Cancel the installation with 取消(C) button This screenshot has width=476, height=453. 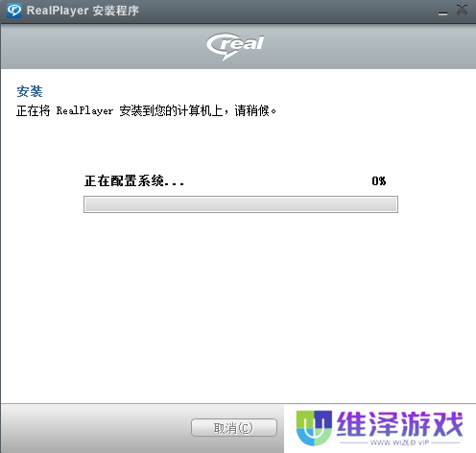point(234,428)
